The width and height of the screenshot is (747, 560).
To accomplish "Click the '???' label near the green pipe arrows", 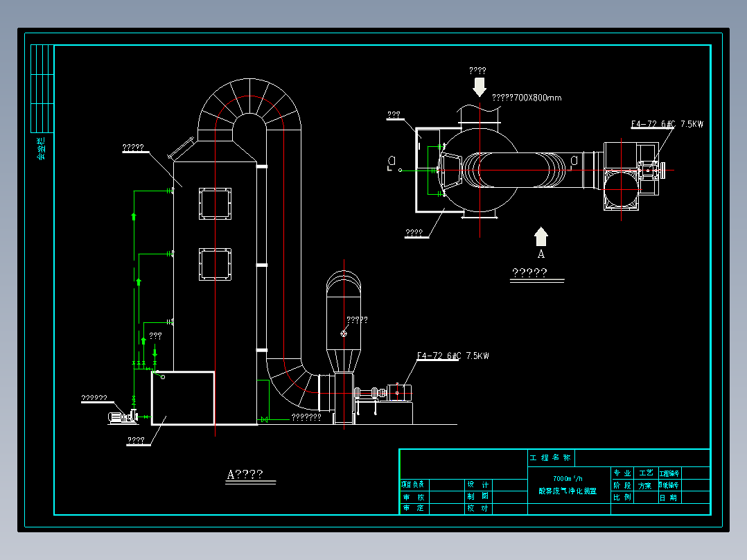I will tap(156, 336).
